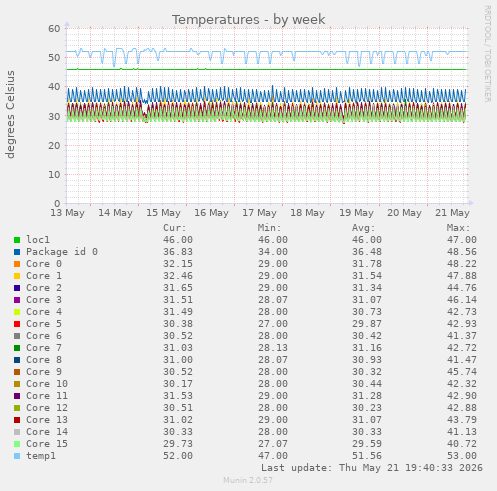
Task: Click the '15 May' x-axis date label
Action: pos(163,213)
